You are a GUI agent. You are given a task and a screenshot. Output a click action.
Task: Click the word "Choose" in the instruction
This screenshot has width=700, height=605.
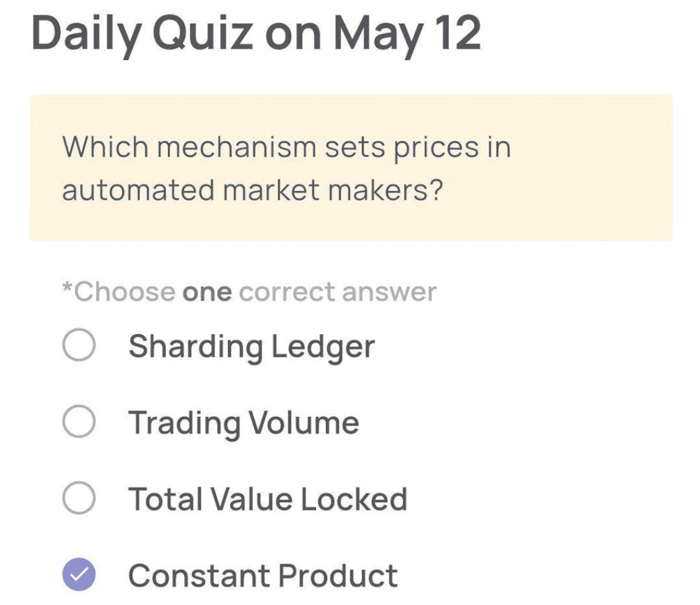[125, 292]
